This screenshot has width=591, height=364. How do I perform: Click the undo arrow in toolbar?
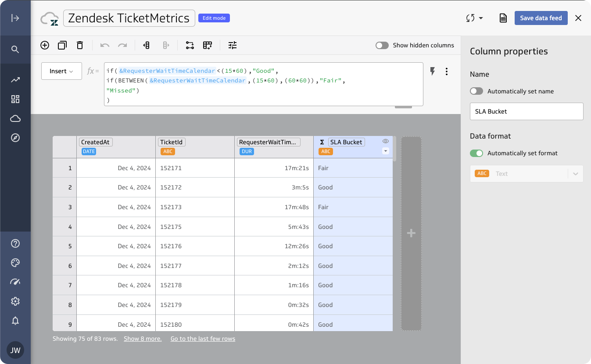[x=105, y=45]
